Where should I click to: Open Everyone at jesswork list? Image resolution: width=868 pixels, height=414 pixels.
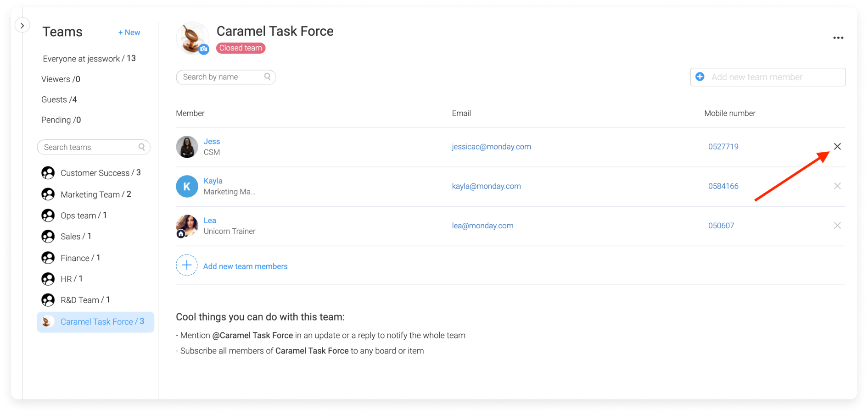tap(89, 59)
